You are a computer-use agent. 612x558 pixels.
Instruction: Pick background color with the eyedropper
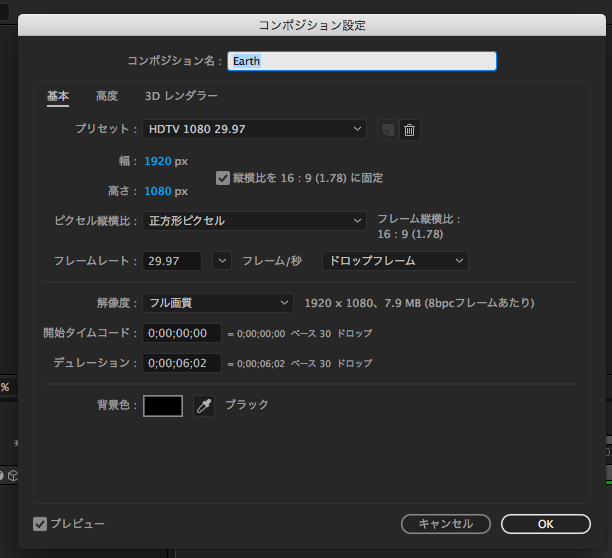204,406
